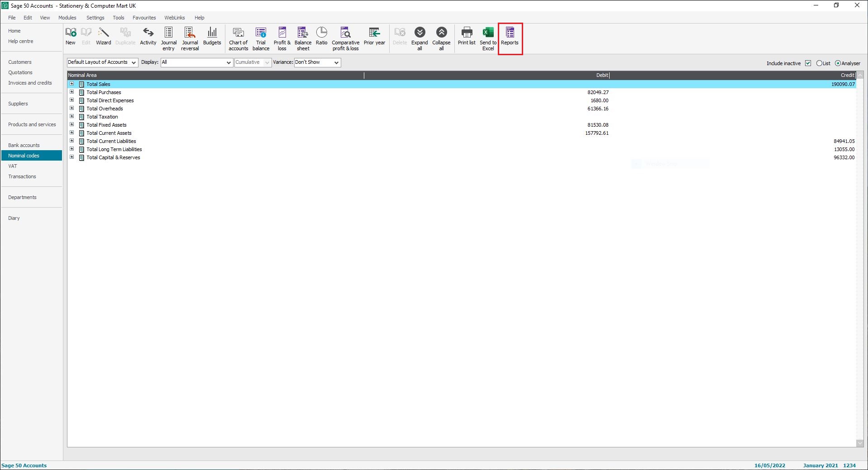Screen dimensions: 868x470
Task: Select the List view radio button
Action: point(819,63)
